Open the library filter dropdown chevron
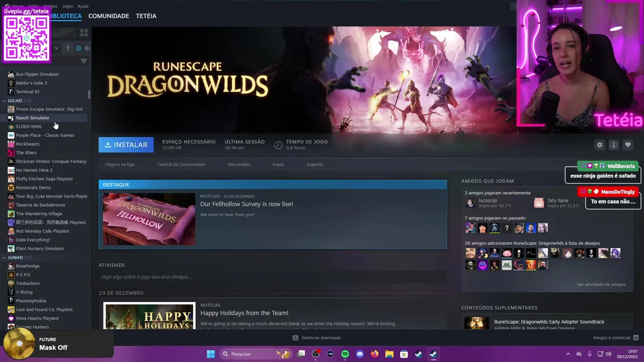 pos(56,48)
